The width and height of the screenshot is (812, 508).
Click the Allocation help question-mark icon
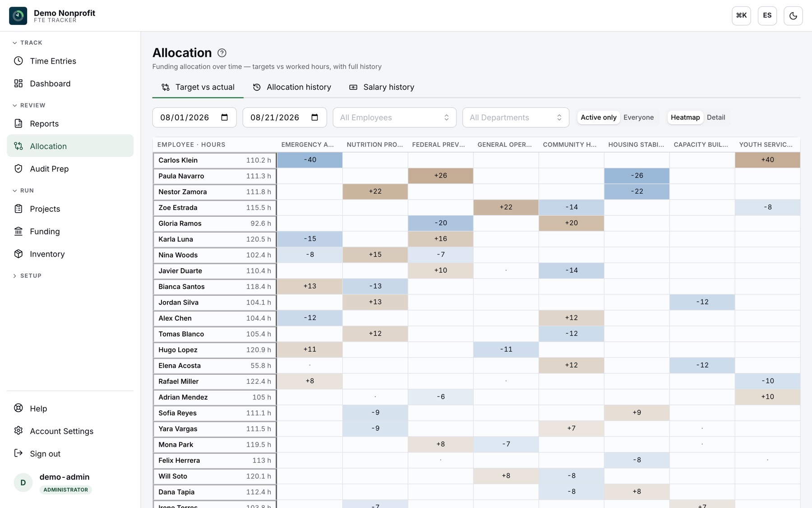point(221,53)
